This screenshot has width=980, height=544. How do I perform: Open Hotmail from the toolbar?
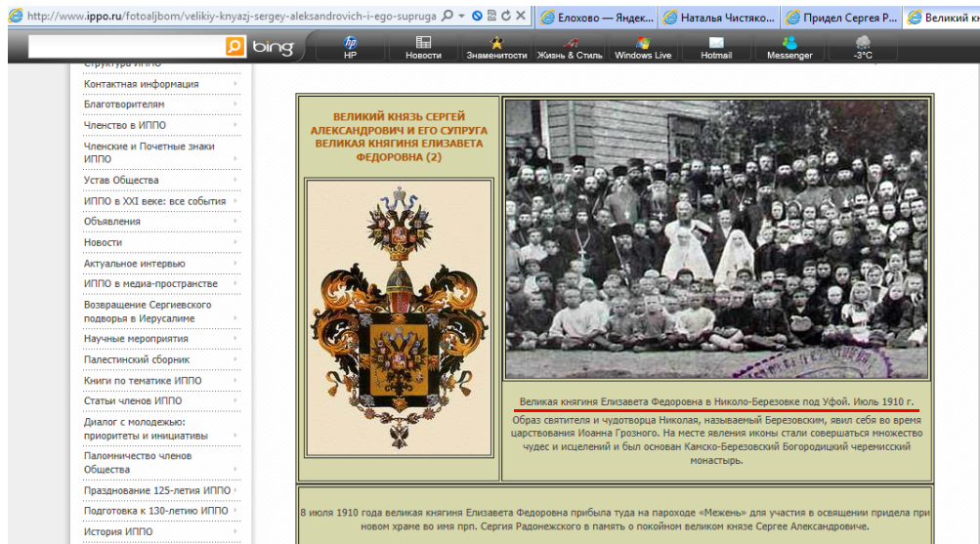click(716, 48)
